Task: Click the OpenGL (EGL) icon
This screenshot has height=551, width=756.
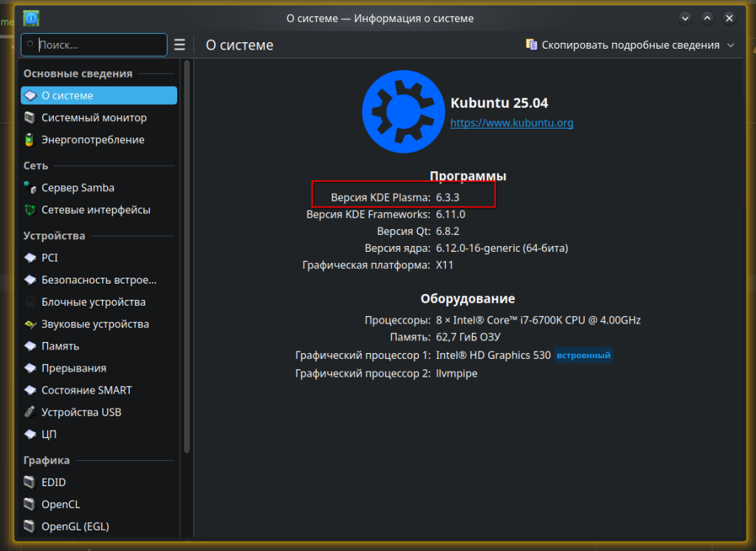Action: click(30, 527)
